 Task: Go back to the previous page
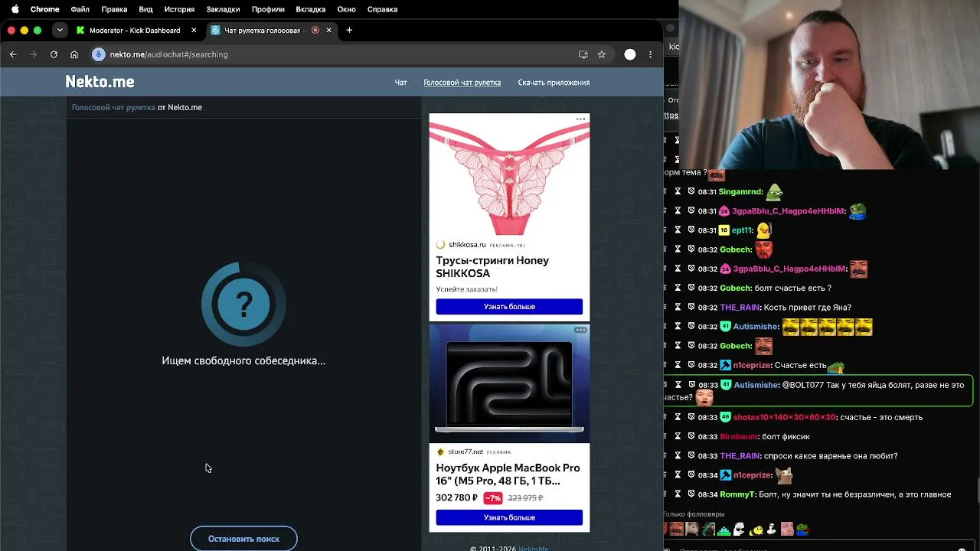[13, 54]
